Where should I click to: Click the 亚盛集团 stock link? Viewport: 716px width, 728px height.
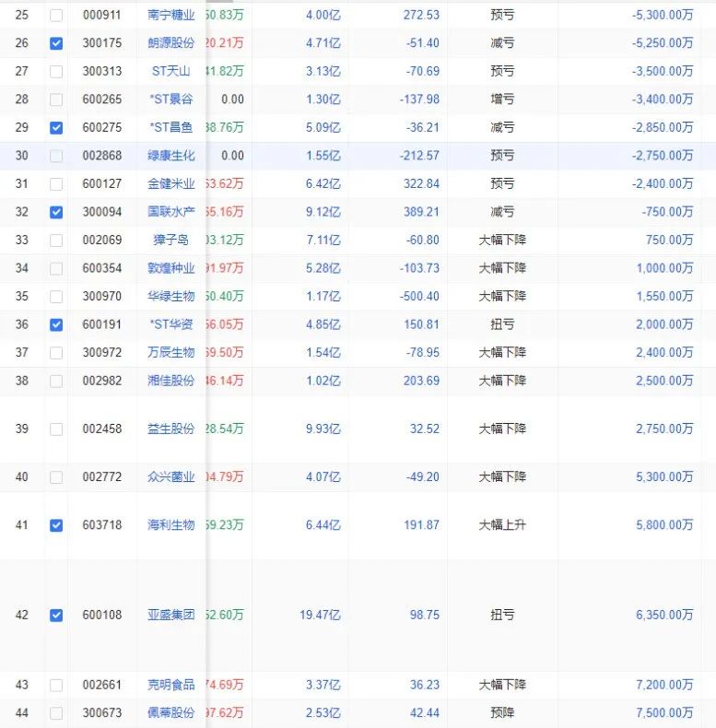coord(170,616)
